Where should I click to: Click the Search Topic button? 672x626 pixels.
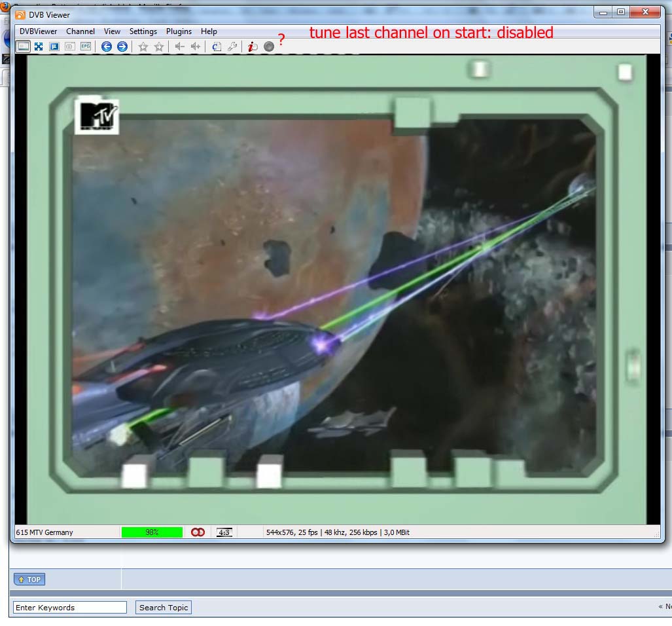click(x=164, y=607)
